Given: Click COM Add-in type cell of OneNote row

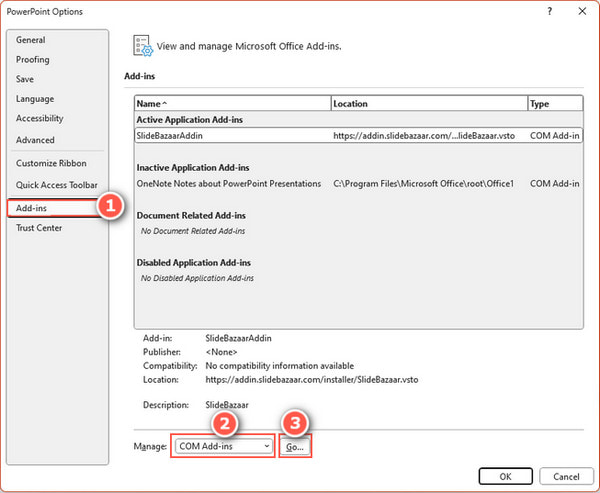Looking at the screenshot, I should click(554, 184).
